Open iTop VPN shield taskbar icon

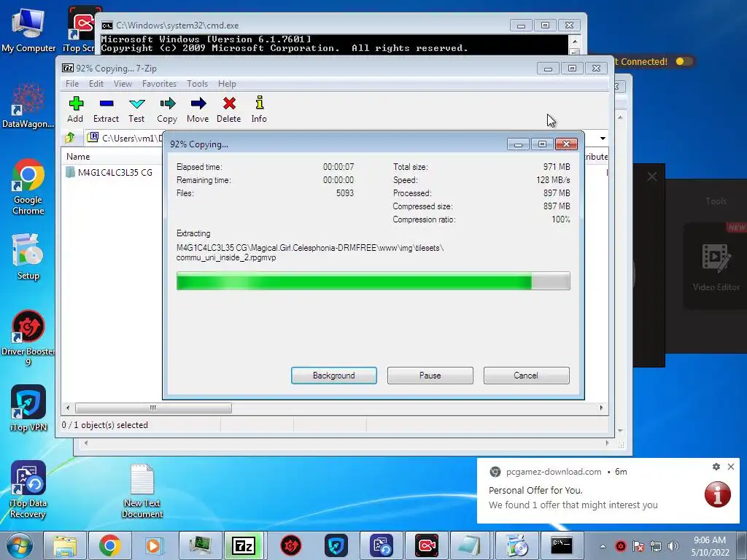tap(336, 545)
